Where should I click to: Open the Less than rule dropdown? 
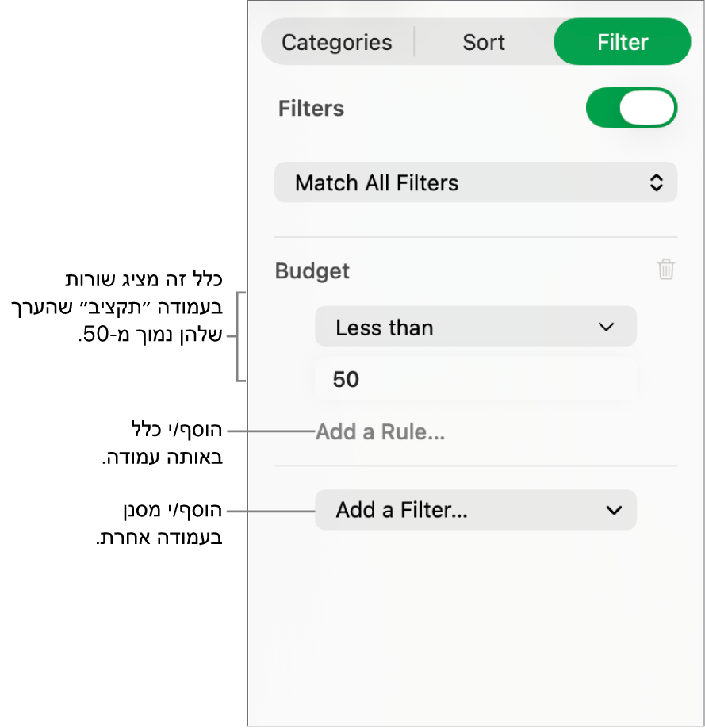(476, 327)
